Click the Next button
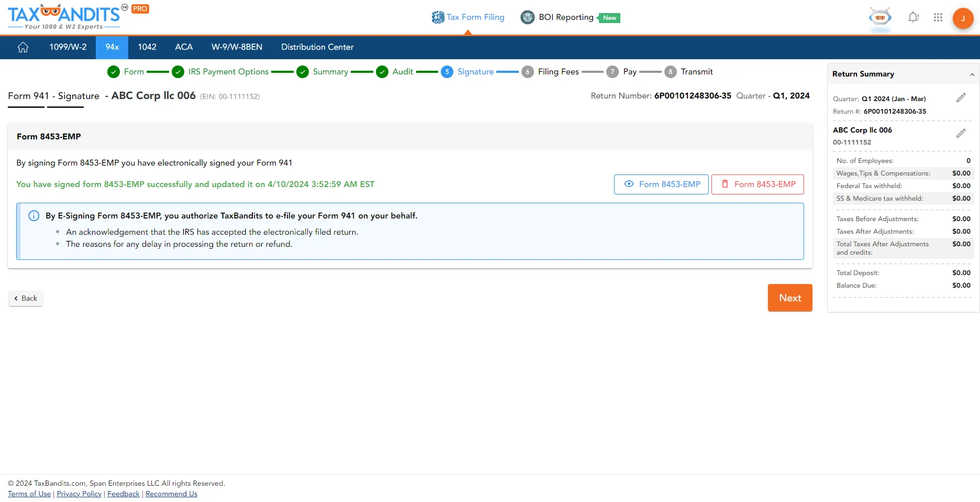Image resolution: width=980 pixels, height=502 pixels. coord(789,298)
